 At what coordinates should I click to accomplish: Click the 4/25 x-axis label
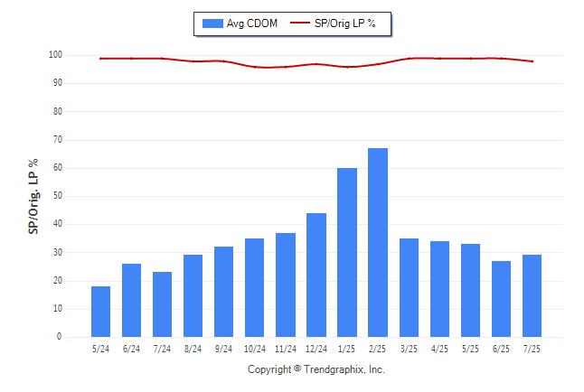coord(439,350)
